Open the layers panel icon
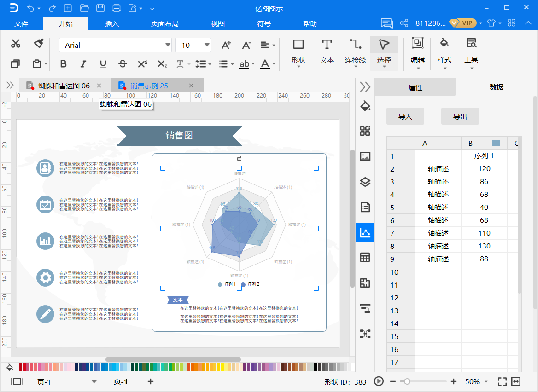Image resolution: width=538 pixels, height=392 pixels. click(365, 182)
